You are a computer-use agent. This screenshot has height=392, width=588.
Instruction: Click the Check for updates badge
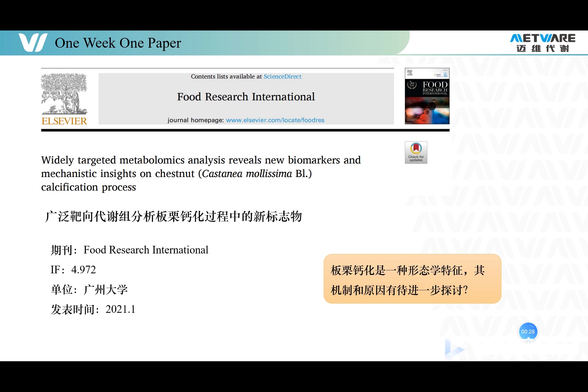(416, 152)
